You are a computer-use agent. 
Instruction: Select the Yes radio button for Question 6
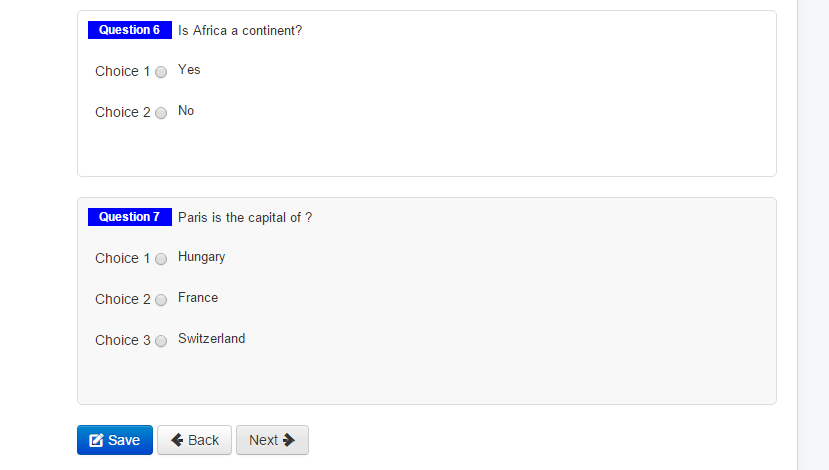161,72
